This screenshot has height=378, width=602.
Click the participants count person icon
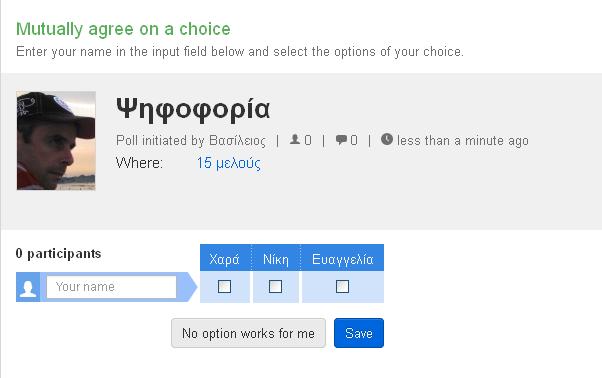click(294, 139)
